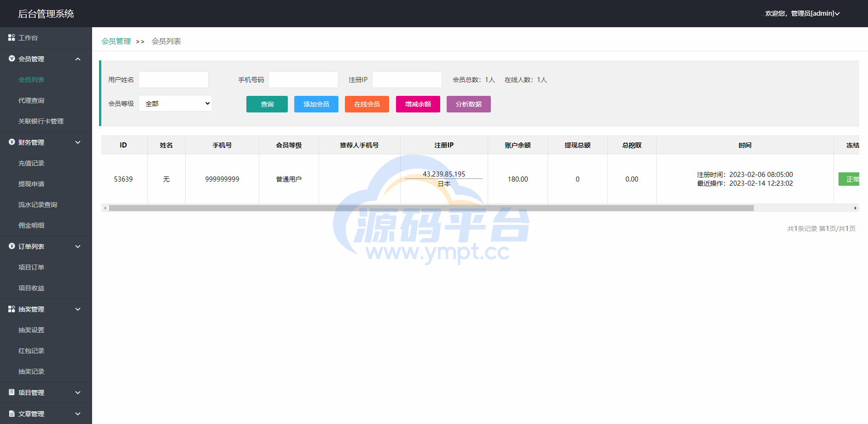
Task: Open 代理查询 menu item
Action: coord(46,100)
